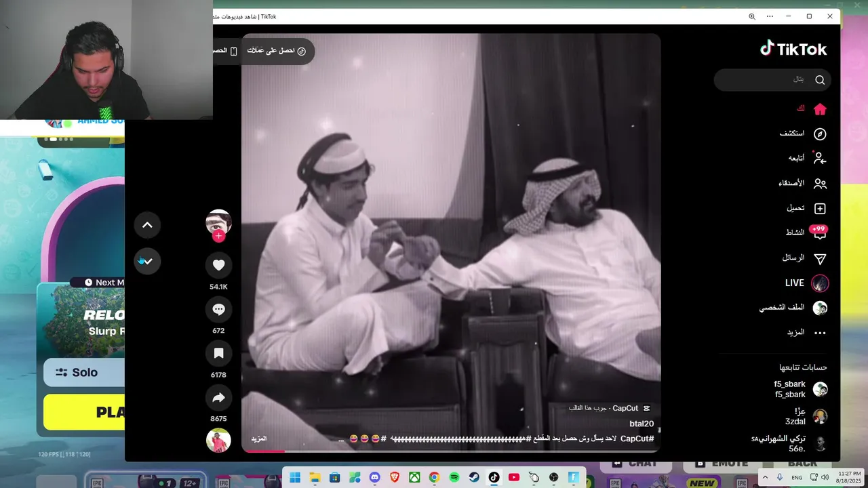868x488 pixels.
Task: Expand caption with the More (المزيد) link
Action: [x=258, y=439]
